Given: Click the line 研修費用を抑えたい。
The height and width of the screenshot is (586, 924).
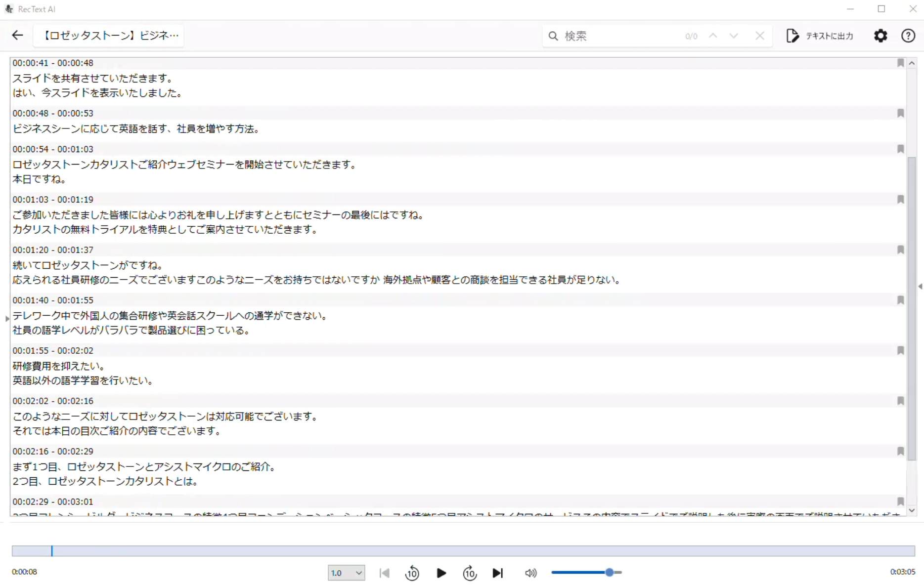Looking at the screenshot, I should coord(59,366).
